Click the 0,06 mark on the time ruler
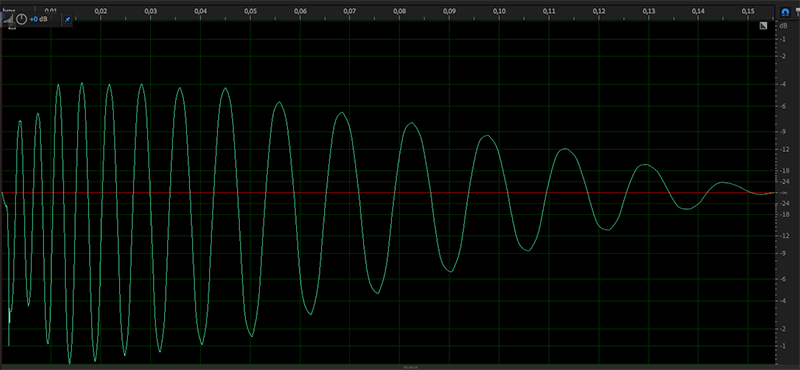800x370 pixels. pyautogui.click(x=301, y=11)
